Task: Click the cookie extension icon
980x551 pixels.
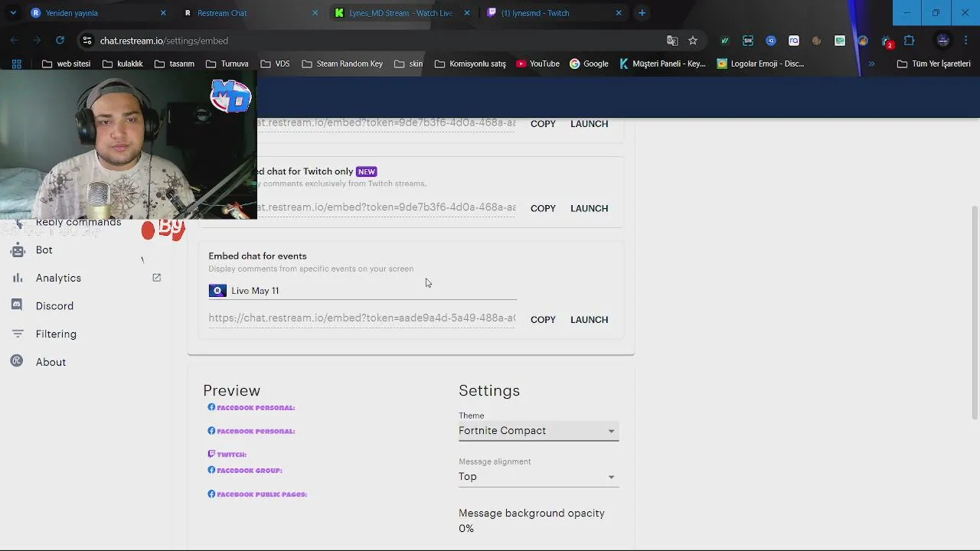Action: 817,41
